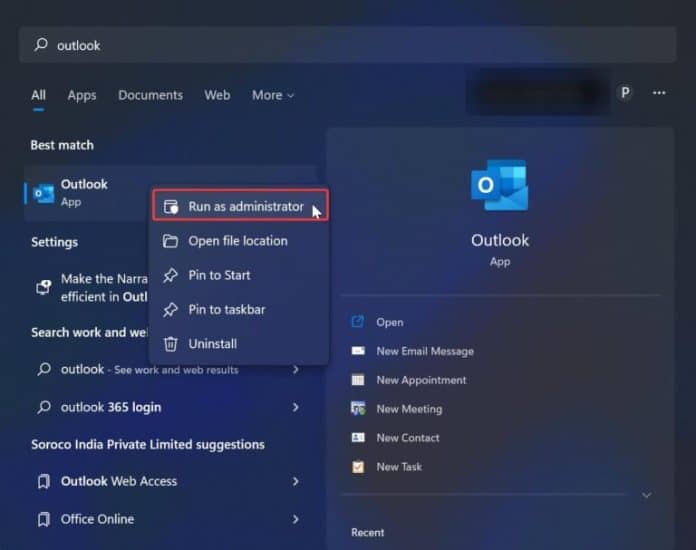Click the P profile avatar
The height and width of the screenshot is (550, 696).
pos(625,93)
